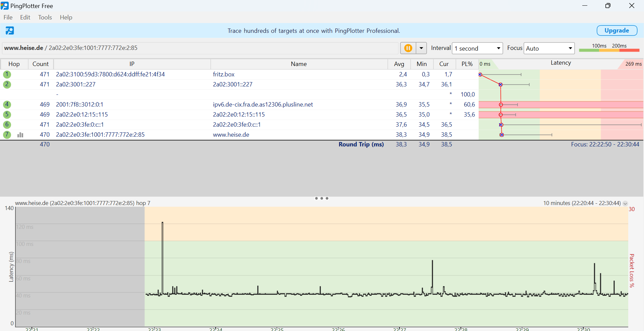Click the Cur column header
The image size is (644, 331).
point(444,64)
